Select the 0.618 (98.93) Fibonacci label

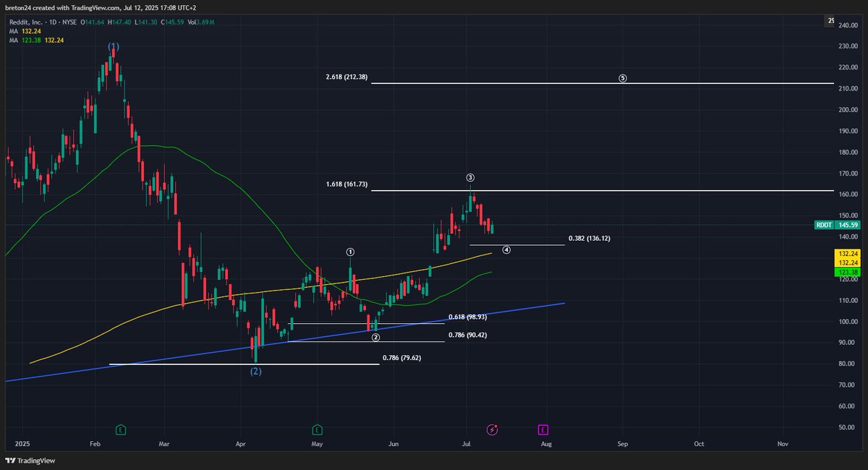pos(467,317)
